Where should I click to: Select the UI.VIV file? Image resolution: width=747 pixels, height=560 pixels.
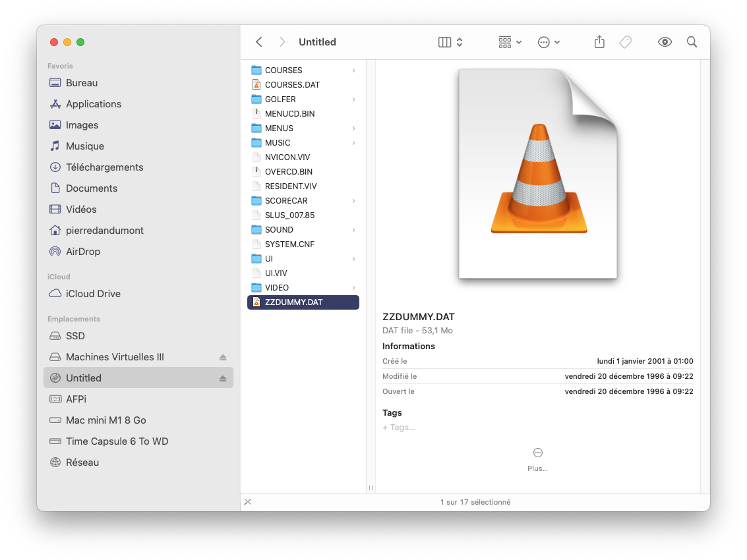click(303, 273)
